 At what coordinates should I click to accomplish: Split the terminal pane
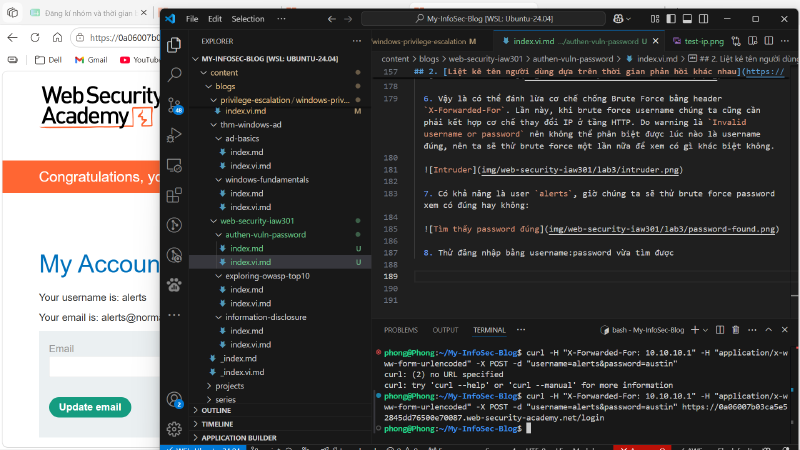[x=720, y=330]
